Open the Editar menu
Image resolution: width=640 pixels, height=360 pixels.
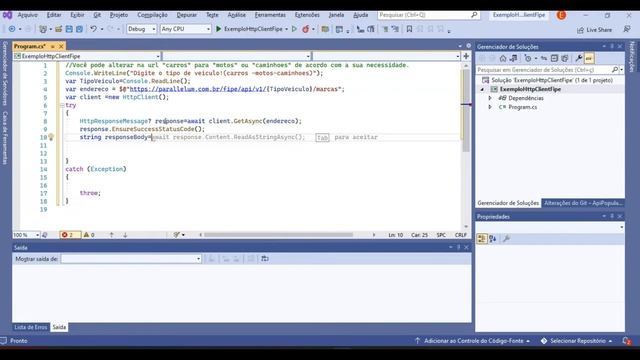click(54, 15)
